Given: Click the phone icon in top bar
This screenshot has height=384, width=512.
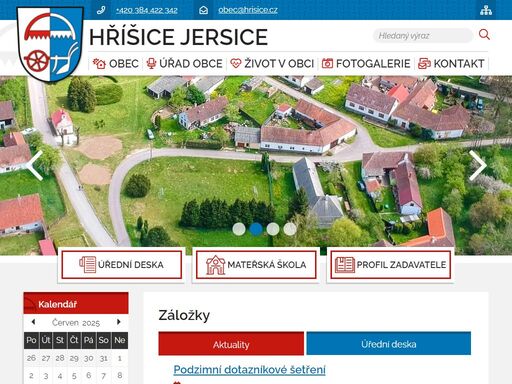Looking at the screenshot, I should tap(101, 10).
